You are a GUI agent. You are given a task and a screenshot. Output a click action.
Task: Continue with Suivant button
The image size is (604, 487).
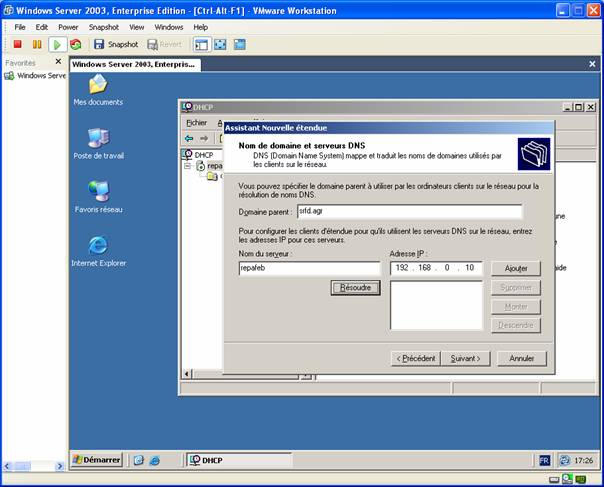pos(465,359)
